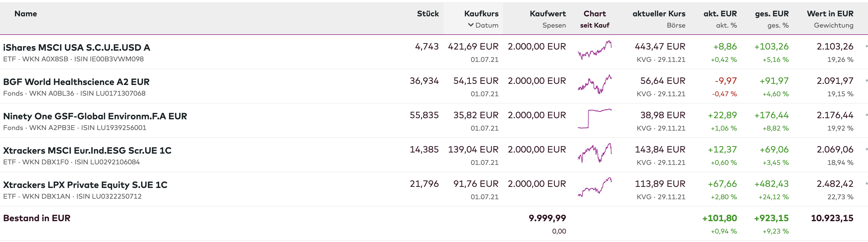Open the Ninety One GSF-Global Environm.F.A EUR link
This screenshot has height=242, width=868.
tap(95, 116)
